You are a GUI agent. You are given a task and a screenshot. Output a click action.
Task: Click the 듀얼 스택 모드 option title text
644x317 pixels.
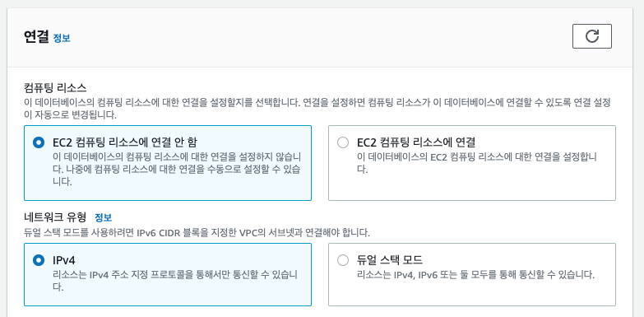[x=390, y=260]
